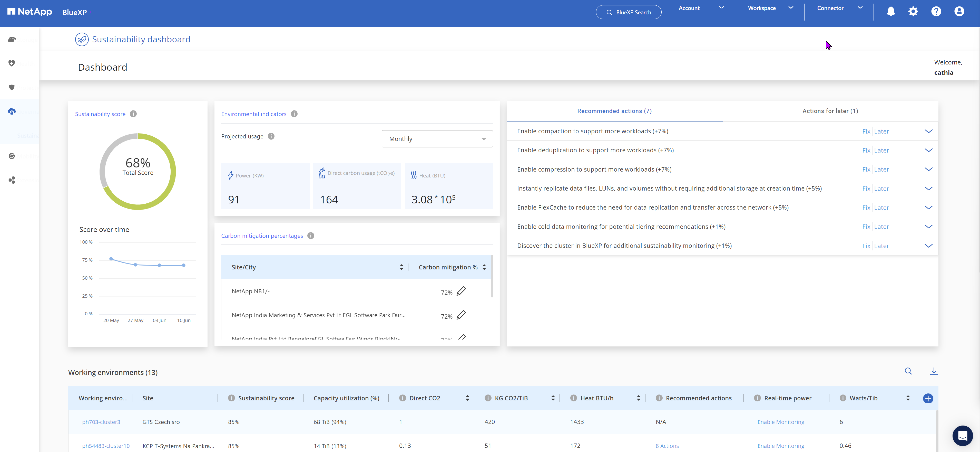Viewport: 980px width, 452px height.
Task: Select Recommended actions tab
Action: (614, 111)
